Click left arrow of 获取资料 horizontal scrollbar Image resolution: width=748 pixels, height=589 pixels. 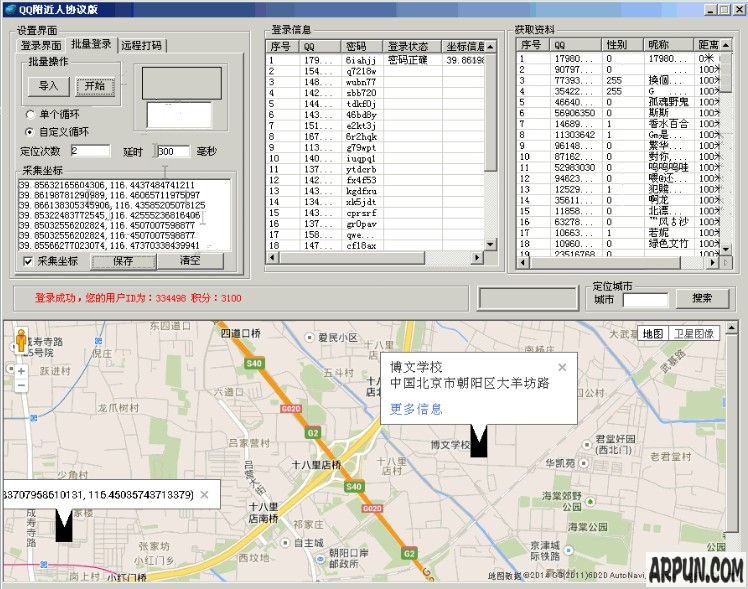[x=524, y=262]
